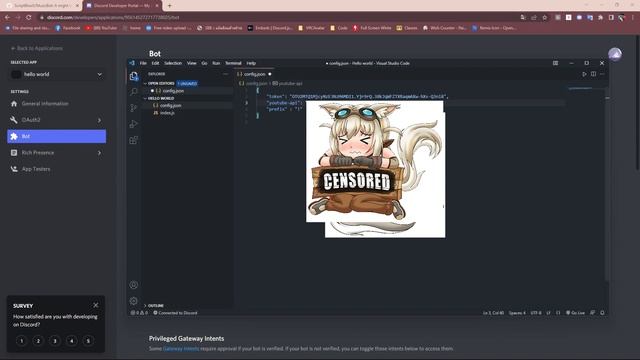This screenshot has width=640, height=360.
Task: Select survey rating 2
Action: tap(38, 341)
